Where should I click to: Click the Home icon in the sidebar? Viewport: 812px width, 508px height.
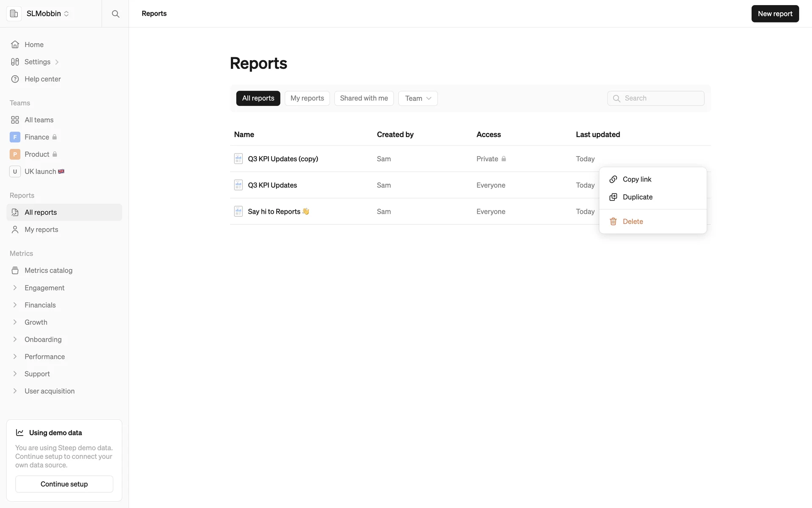coord(15,44)
